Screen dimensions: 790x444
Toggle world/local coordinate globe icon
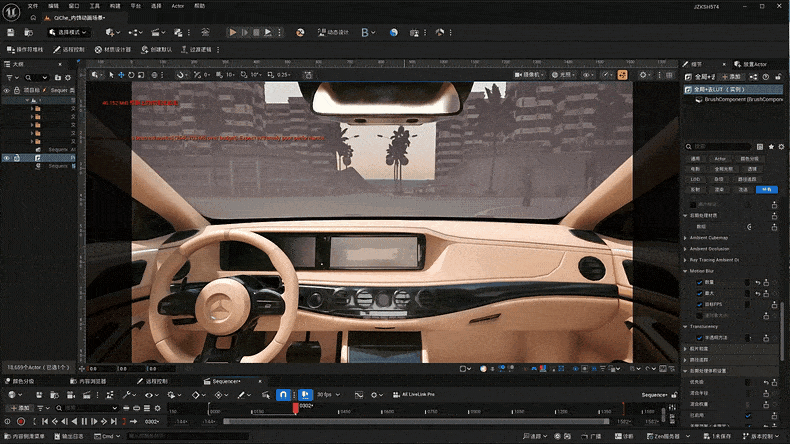tap(155, 75)
